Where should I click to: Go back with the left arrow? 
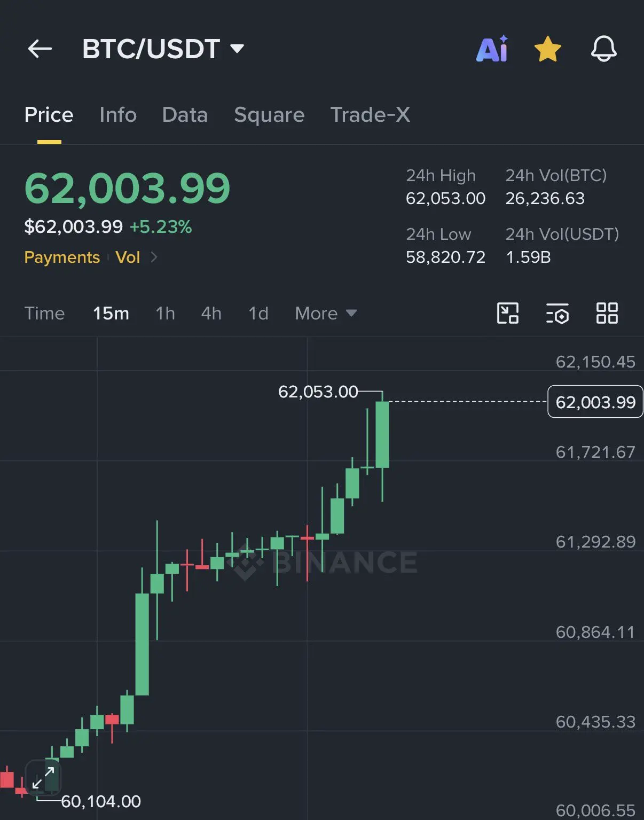(x=40, y=49)
